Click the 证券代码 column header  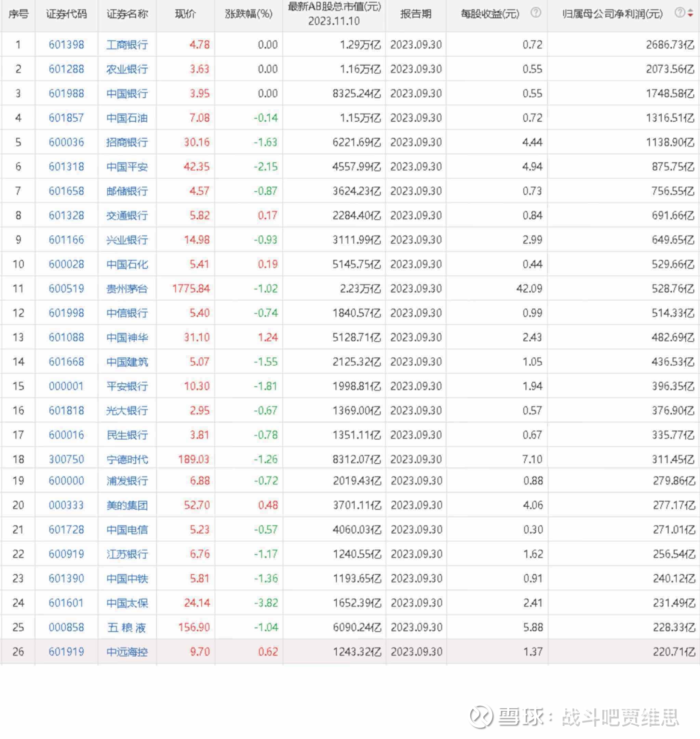pos(66,14)
